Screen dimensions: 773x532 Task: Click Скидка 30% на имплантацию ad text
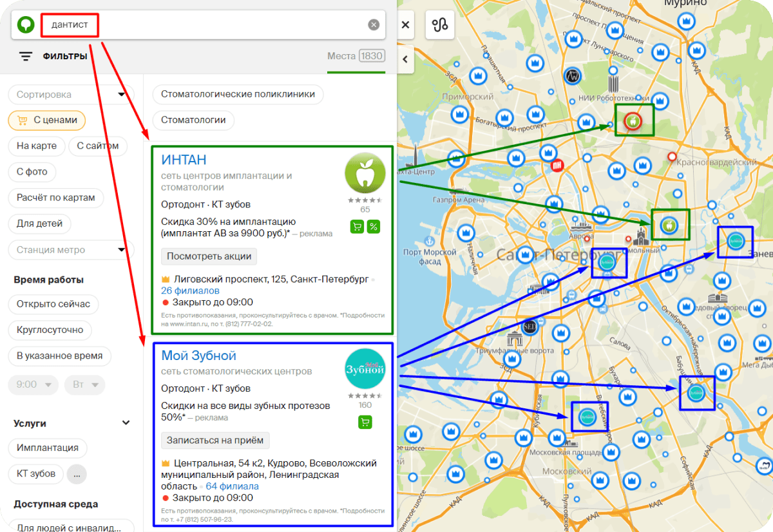point(229,227)
